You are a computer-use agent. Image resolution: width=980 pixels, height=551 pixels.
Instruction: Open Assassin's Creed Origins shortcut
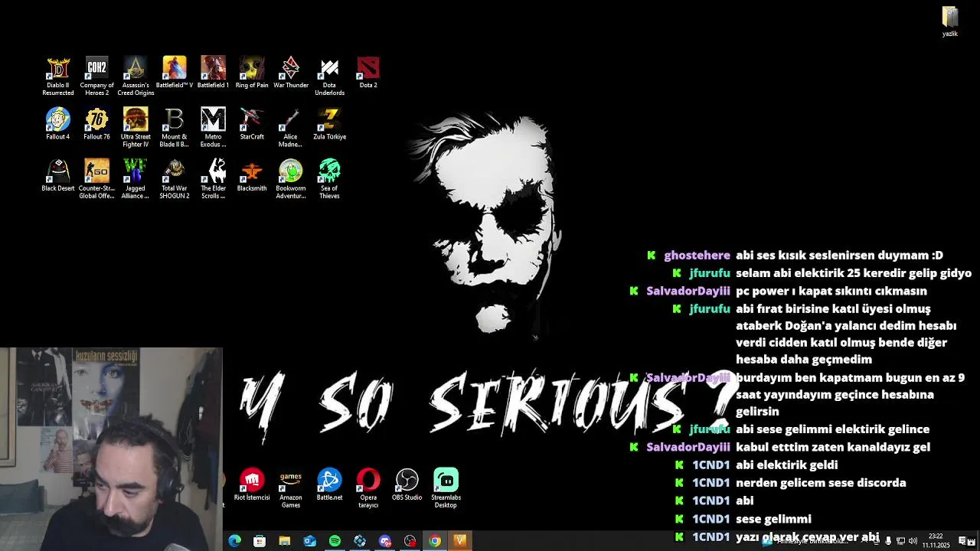[136, 76]
